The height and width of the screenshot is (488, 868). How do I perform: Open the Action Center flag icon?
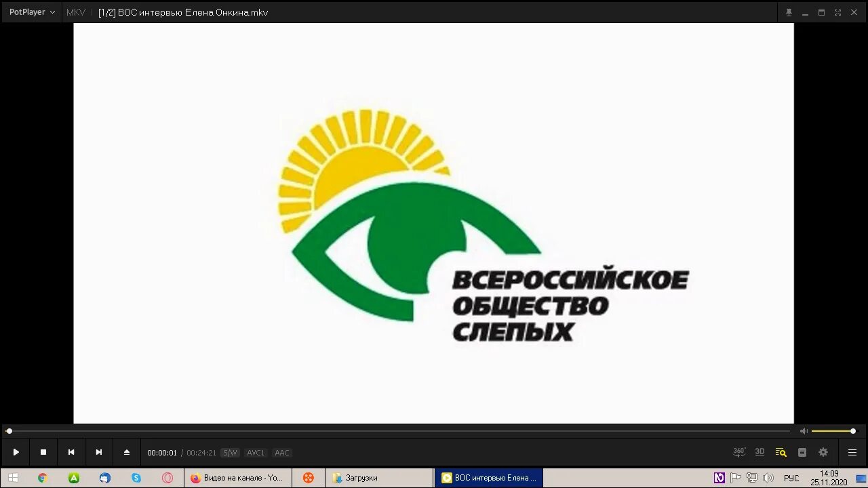coord(736,478)
